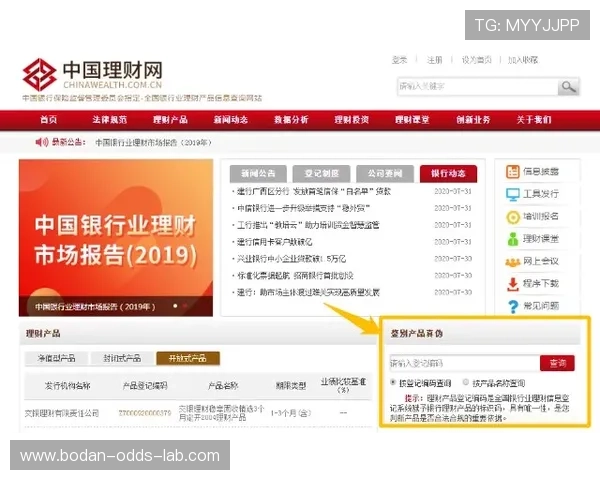Open the 关于我们 navigation item
Image resolution: width=600 pixels, height=480 pixels.
coord(534,120)
